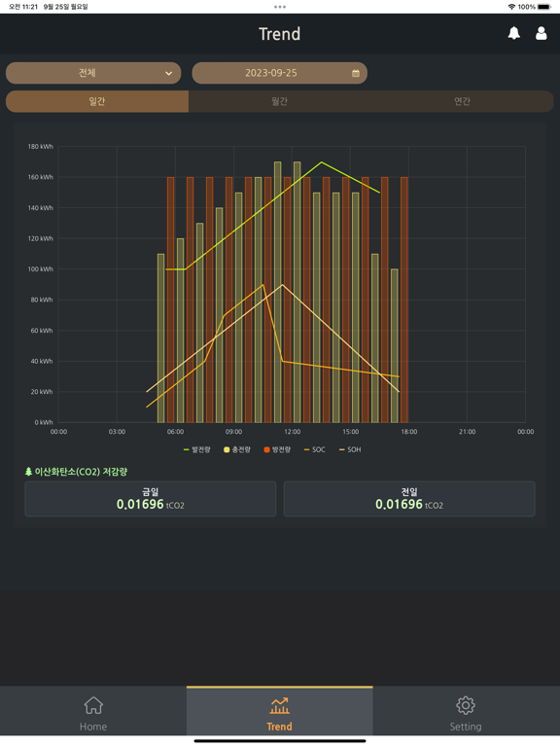
Task: Click the tree icon beside CO2 heading
Action: tap(28, 472)
